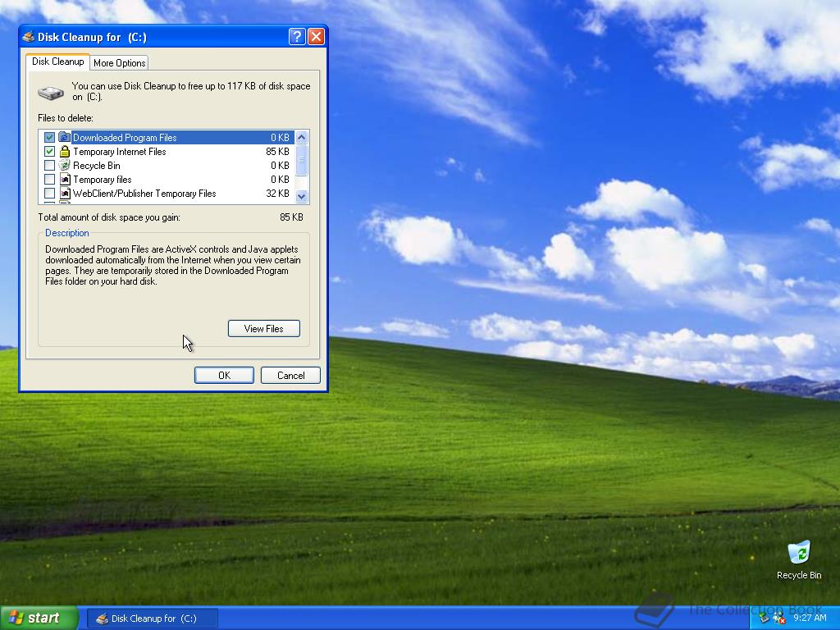Click the Temporary Internet Files lock icon
This screenshot has width=840, height=630.
(x=64, y=152)
